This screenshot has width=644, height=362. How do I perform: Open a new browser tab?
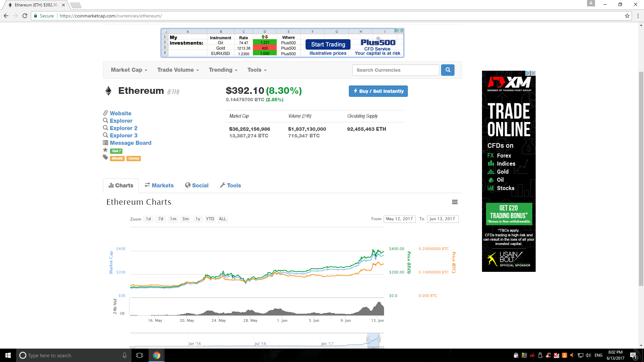pos(76,5)
